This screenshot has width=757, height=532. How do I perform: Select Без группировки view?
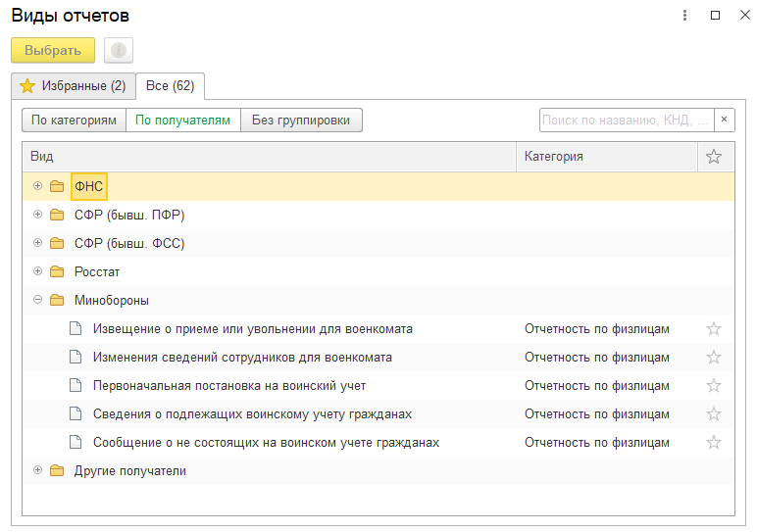coord(301,121)
